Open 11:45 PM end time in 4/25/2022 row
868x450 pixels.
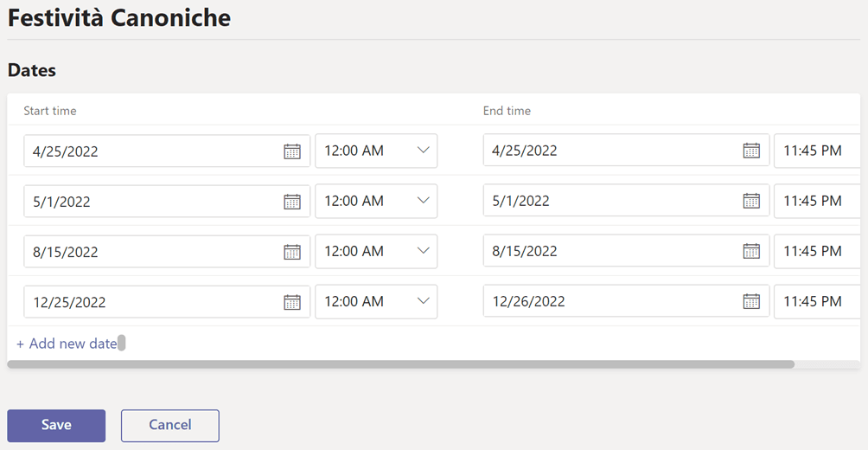coord(817,151)
